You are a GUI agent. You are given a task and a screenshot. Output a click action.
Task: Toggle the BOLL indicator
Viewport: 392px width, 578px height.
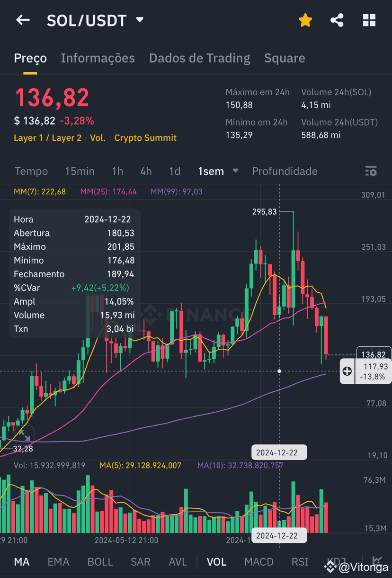tap(100, 562)
